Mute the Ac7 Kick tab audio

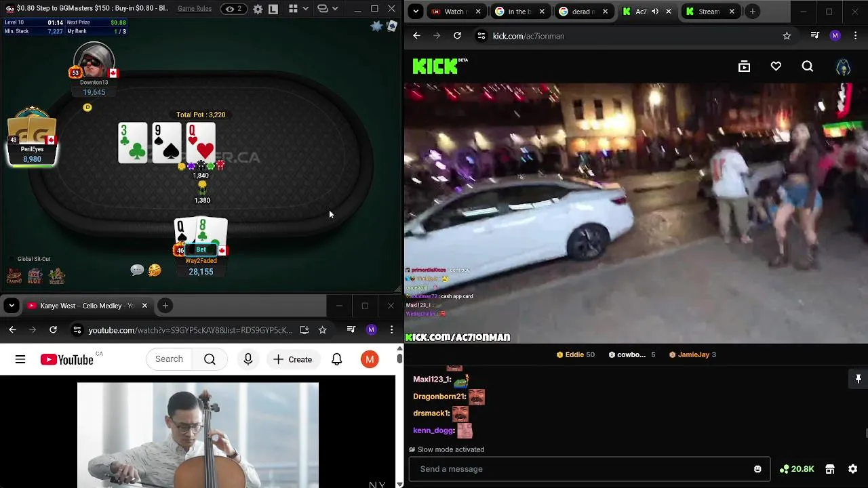[x=655, y=12]
